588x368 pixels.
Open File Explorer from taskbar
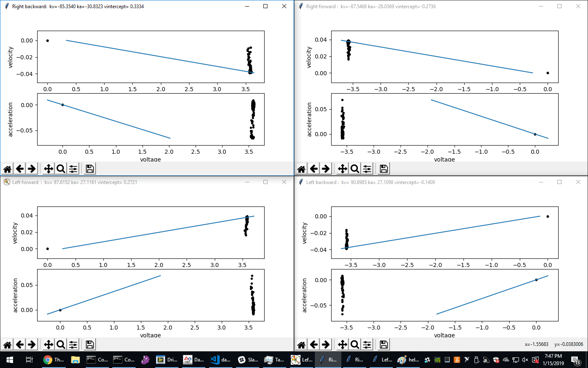75,360
